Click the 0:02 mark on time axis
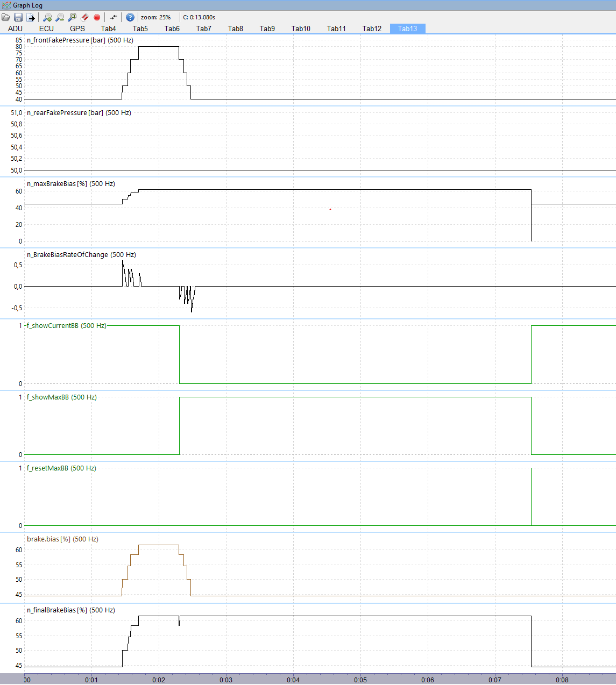 [159, 680]
